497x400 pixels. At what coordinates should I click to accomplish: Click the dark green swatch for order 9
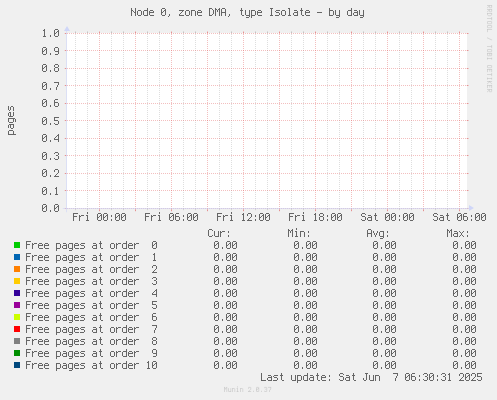pyautogui.click(x=17, y=353)
